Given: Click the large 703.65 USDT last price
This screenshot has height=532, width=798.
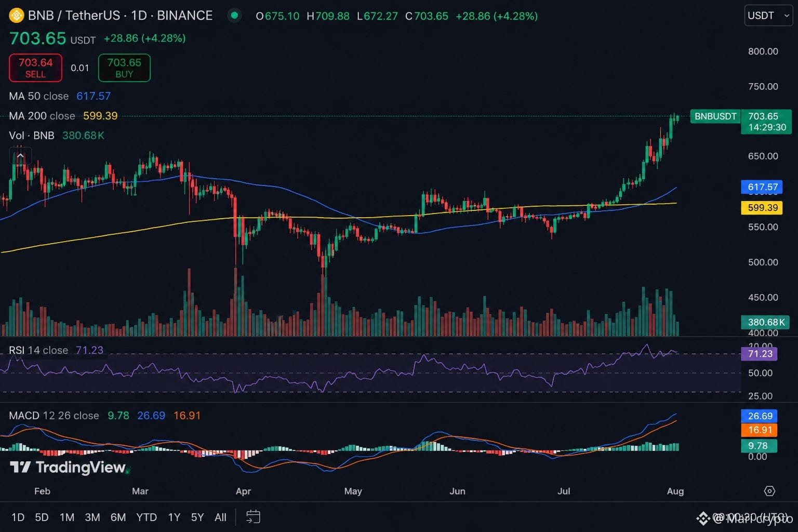Looking at the screenshot, I should (x=52, y=38).
